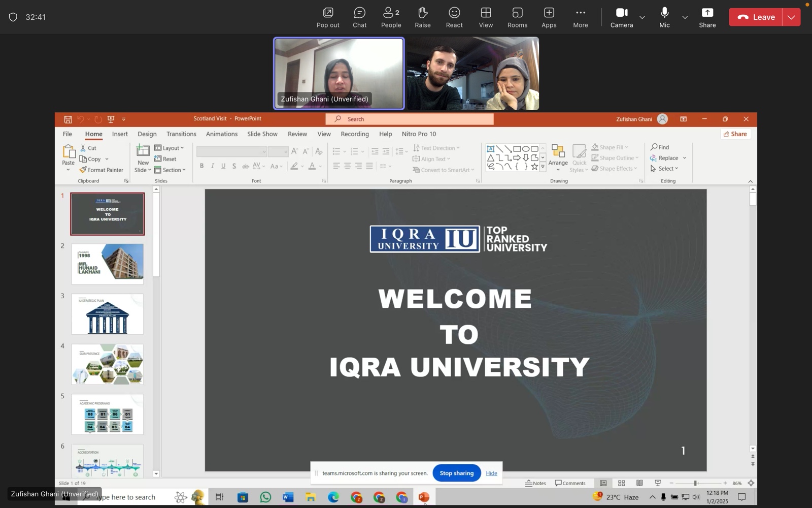Click the Save icon in PowerPoint title bar
This screenshot has height=508, width=812.
[67, 119]
